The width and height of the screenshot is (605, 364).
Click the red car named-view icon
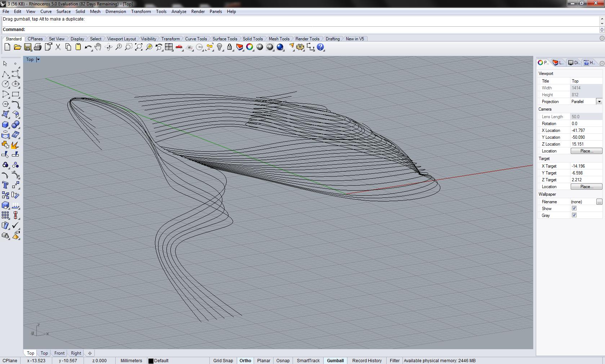tap(179, 47)
